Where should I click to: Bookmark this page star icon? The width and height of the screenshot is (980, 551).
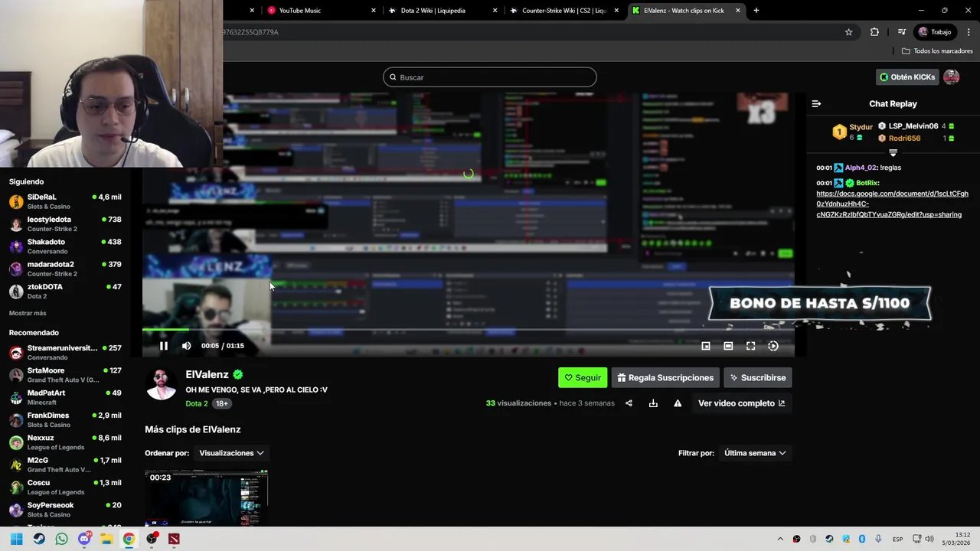848,32
